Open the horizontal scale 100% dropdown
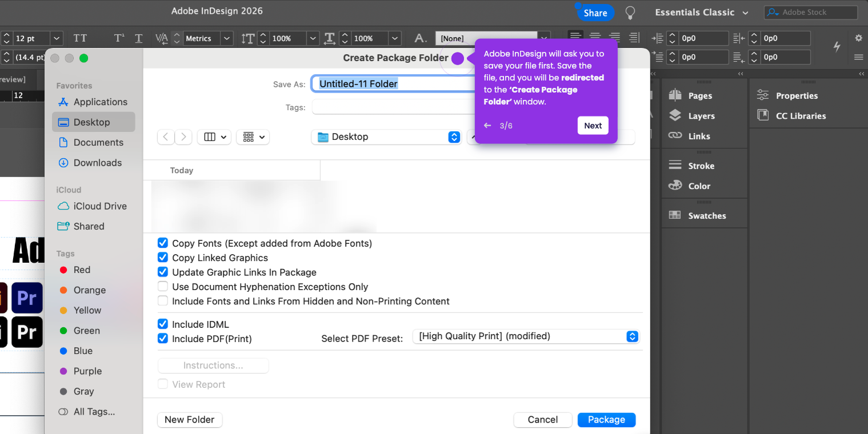Screen dimensions: 868x434 click(395, 38)
